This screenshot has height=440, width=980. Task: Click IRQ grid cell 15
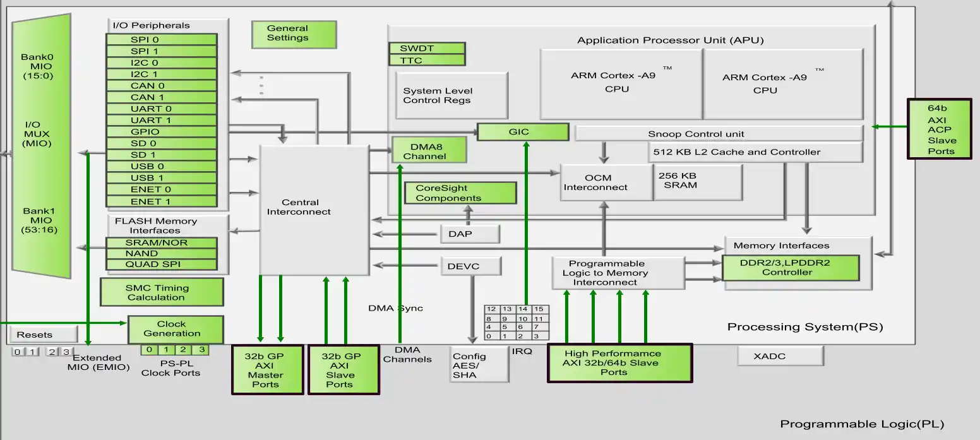[539, 309]
